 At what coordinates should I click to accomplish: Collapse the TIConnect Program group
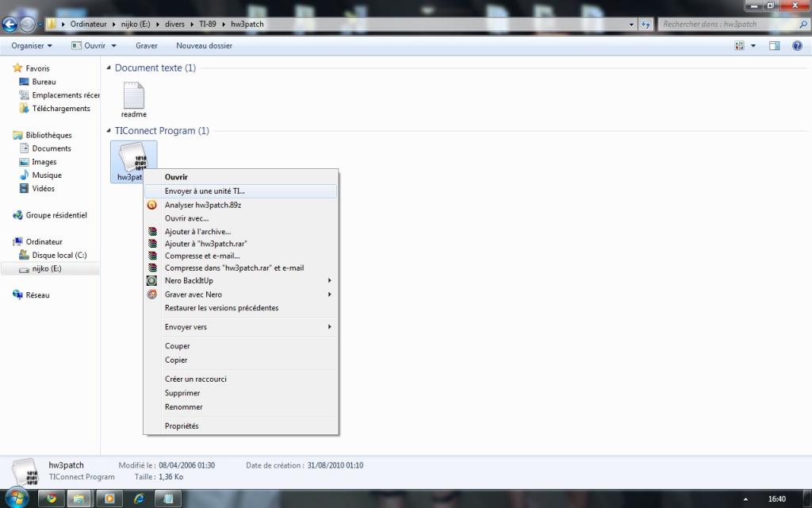[x=109, y=131]
